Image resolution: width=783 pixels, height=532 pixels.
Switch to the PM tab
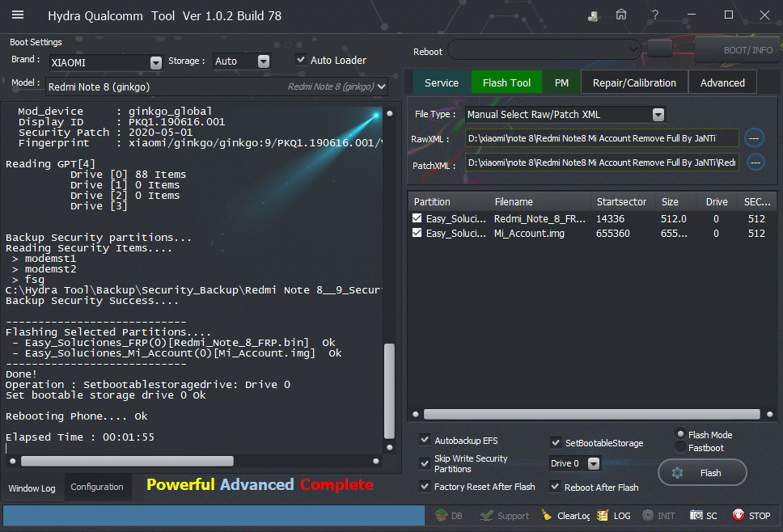point(561,82)
